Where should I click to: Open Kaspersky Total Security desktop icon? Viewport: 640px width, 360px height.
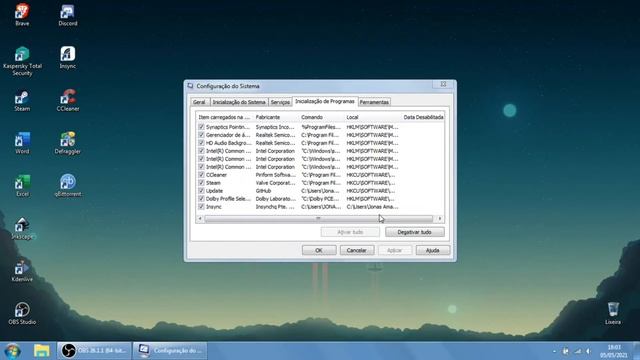(x=22, y=61)
